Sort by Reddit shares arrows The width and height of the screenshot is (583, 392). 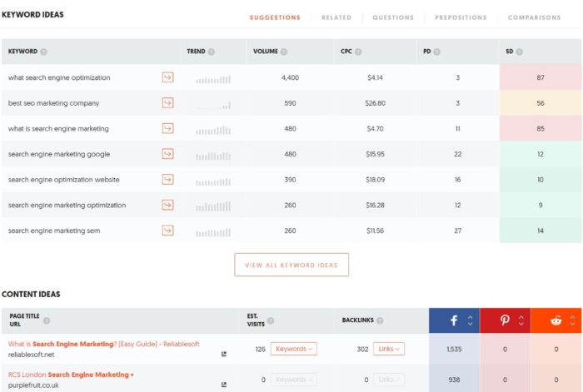coord(573,320)
